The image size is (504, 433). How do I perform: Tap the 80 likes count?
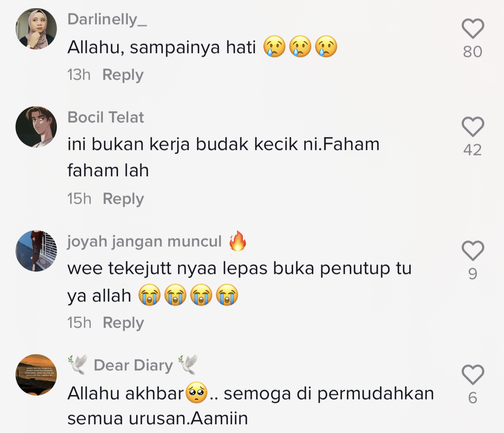(x=473, y=52)
